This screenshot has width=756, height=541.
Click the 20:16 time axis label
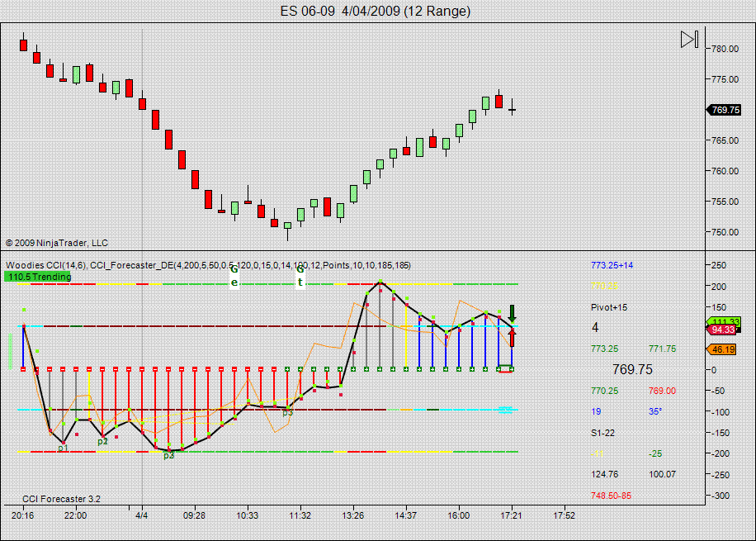22,515
